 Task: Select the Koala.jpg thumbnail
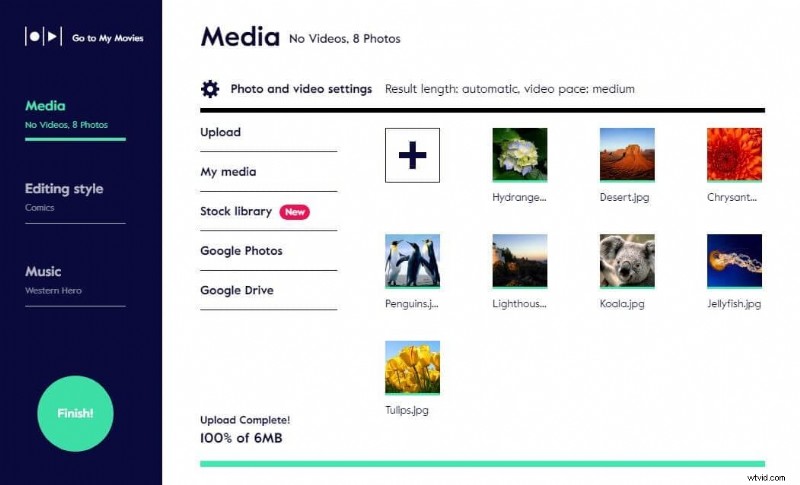pyautogui.click(x=627, y=261)
